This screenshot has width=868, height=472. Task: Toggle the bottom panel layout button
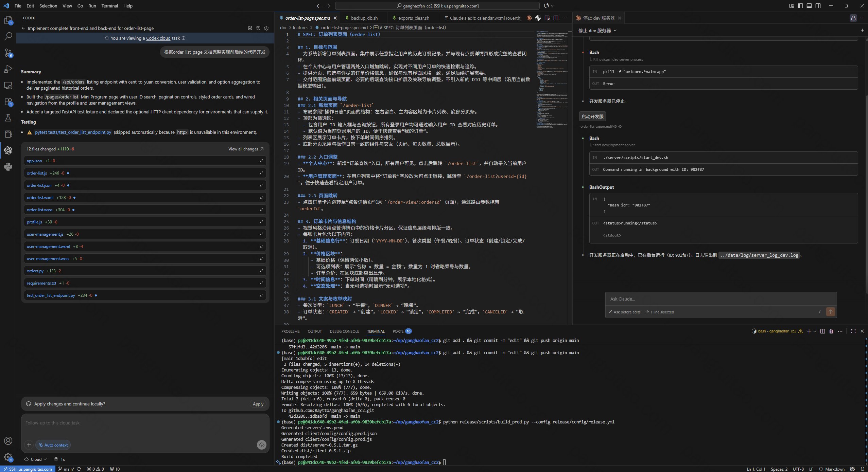(809, 6)
